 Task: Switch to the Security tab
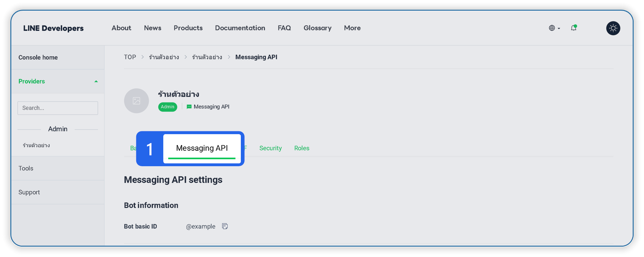tap(271, 148)
